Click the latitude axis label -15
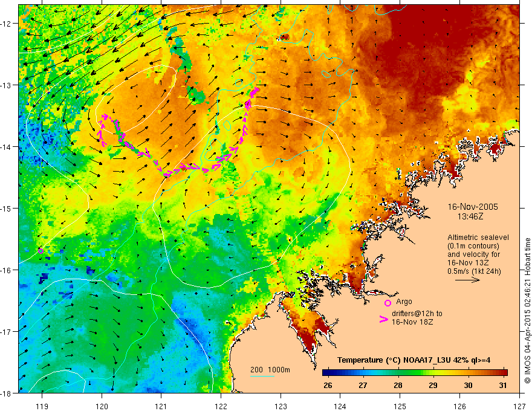The width and height of the screenshot is (532, 411). [x=6, y=209]
